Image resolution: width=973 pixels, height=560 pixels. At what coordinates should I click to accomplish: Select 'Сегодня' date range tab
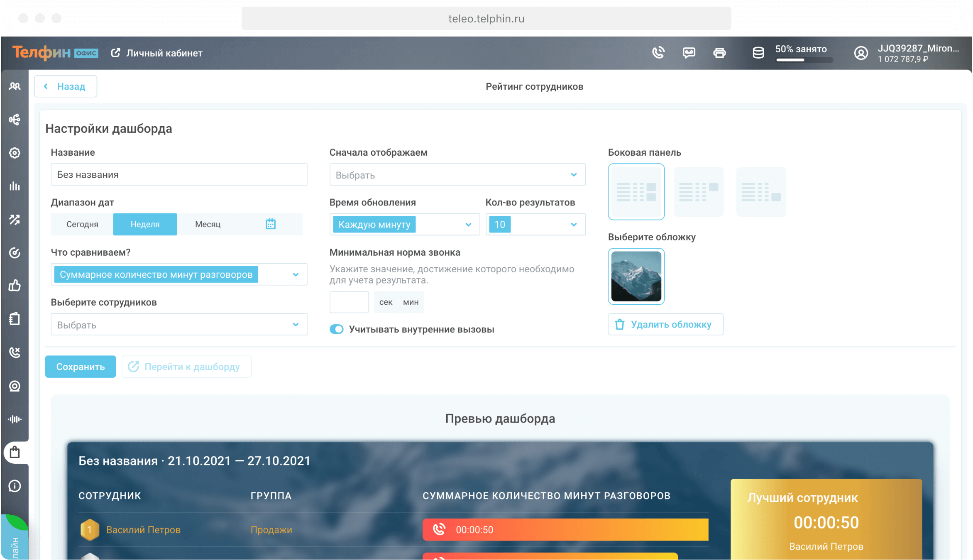(82, 224)
